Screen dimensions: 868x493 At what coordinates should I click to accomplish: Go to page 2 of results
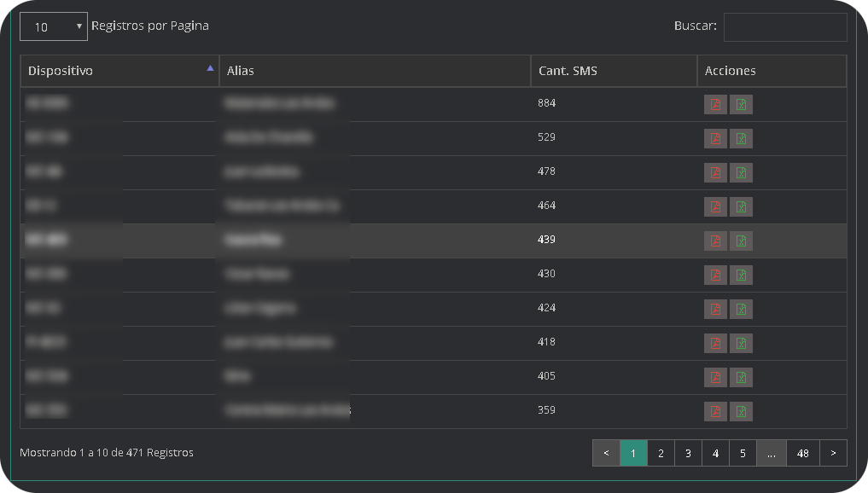661,454
